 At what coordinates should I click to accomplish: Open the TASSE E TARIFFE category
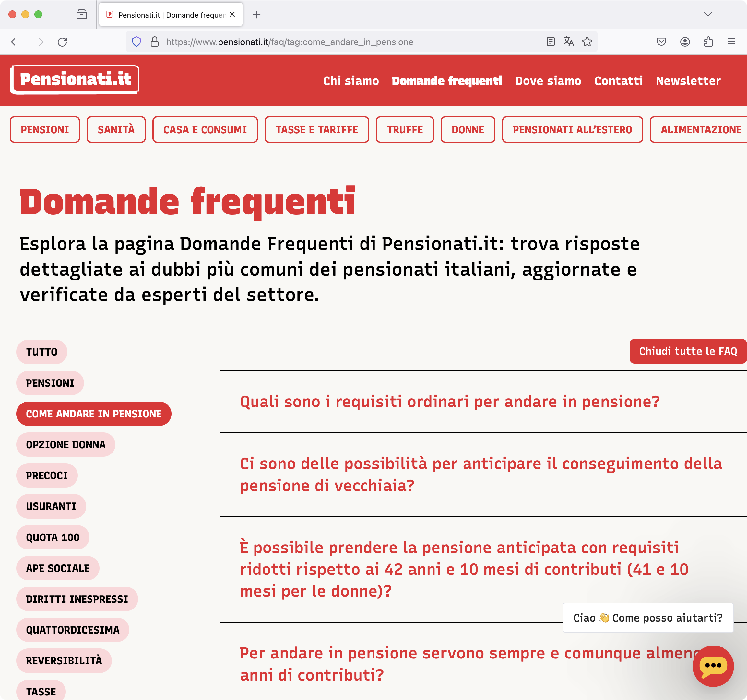pyautogui.click(x=316, y=130)
